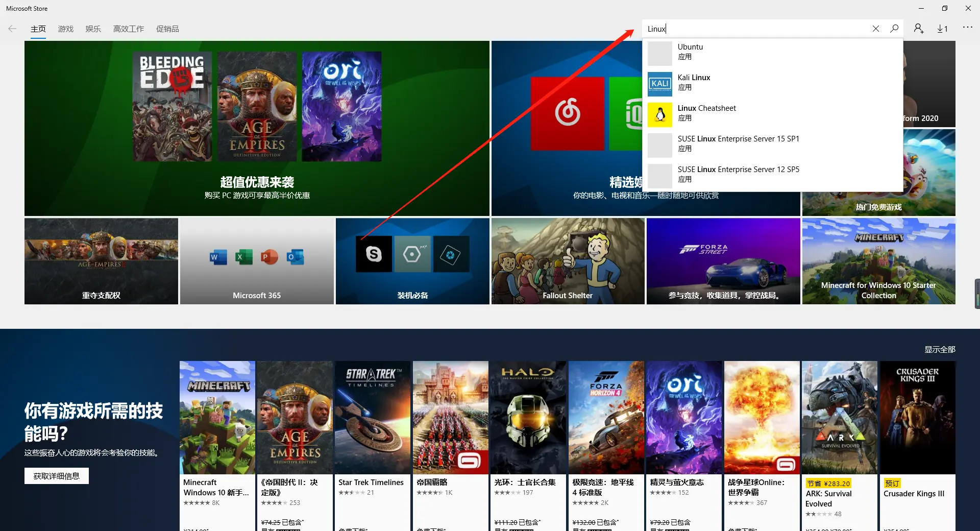The image size is (980, 531).
Task: Restore down the Microsoft Store window
Action: 945,8
